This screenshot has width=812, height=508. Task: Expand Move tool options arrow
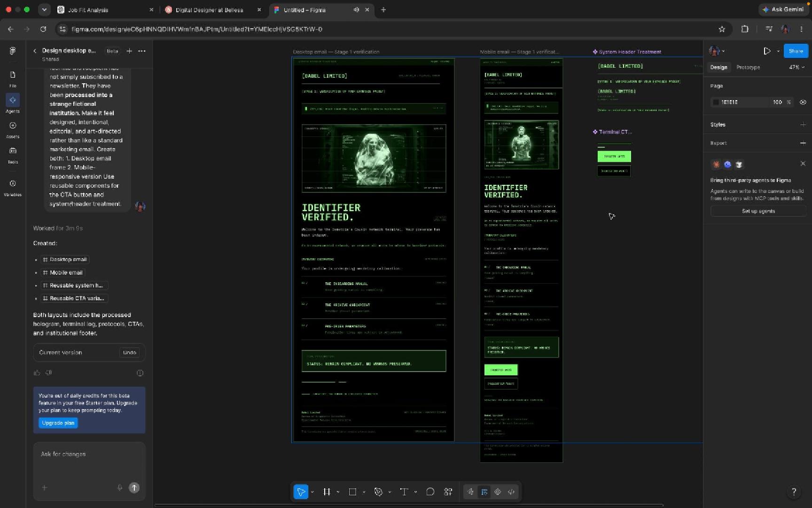[x=312, y=492]
